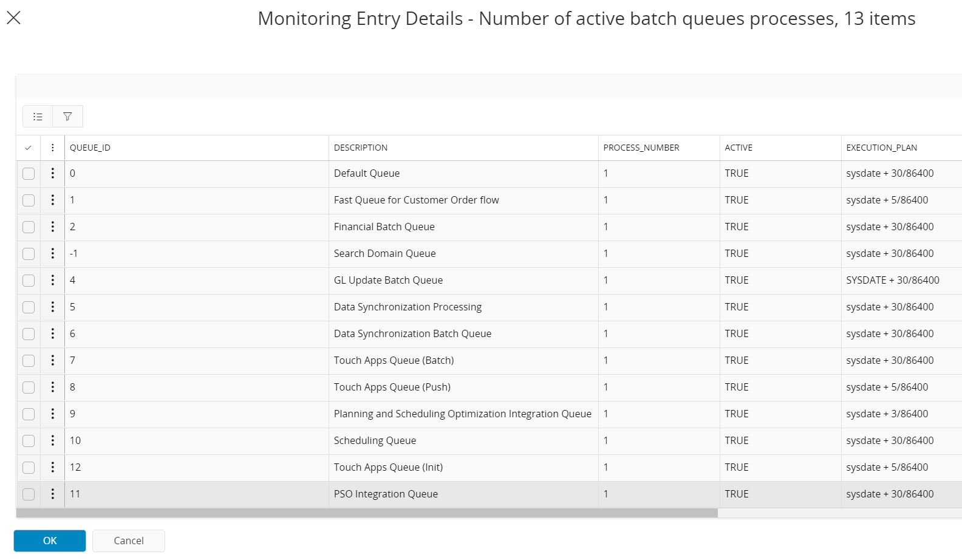Open row actions for GL Update Batch Queue

click(53, 280)
